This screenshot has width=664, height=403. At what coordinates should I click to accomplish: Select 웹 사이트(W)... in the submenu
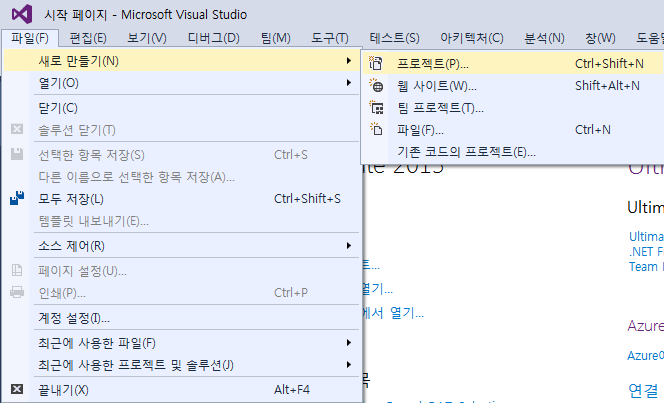pyautogui.click(x=512, y=86)
